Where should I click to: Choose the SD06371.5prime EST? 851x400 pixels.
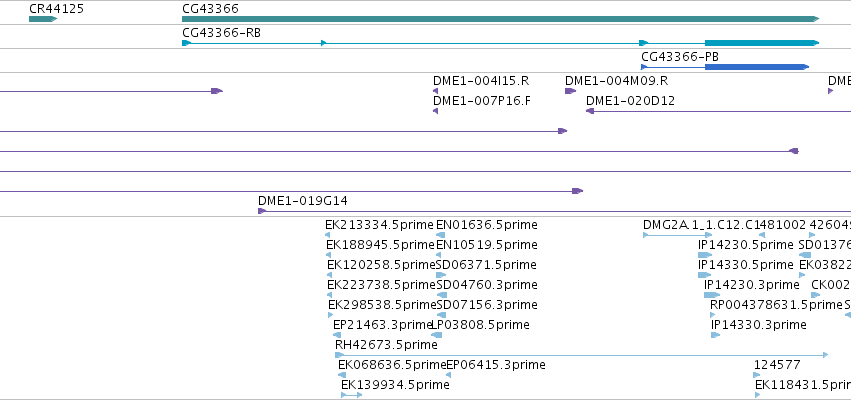pos(486,265)
